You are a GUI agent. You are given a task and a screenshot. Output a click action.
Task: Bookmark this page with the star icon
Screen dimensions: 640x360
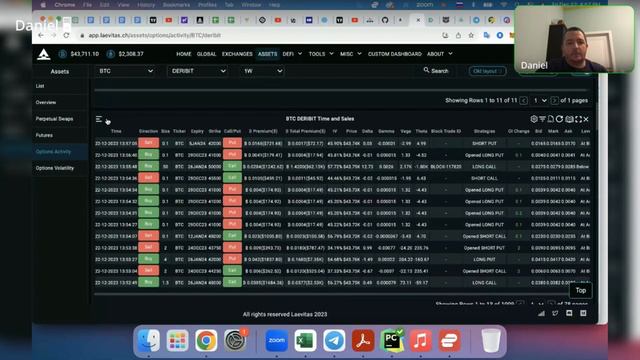[471, 36]
